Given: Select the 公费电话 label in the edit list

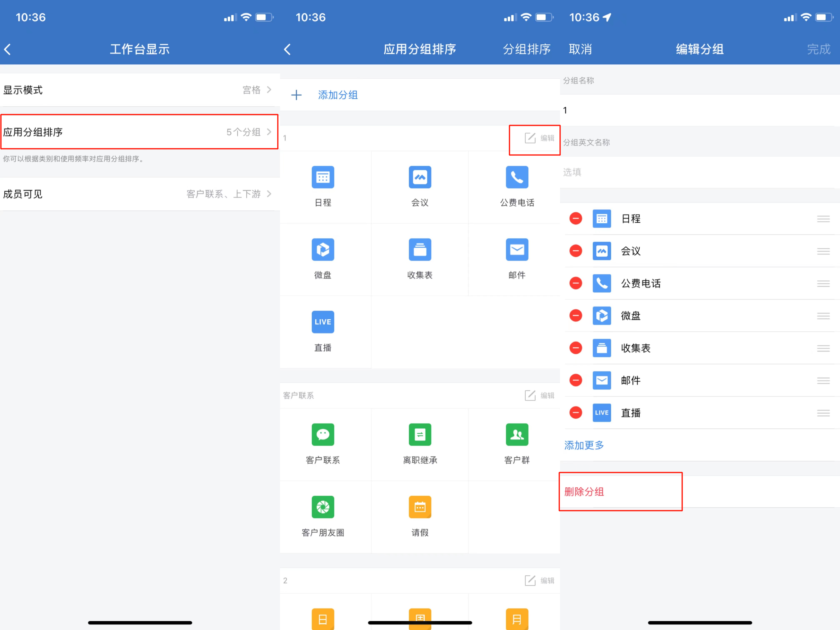Looking at the screenshot, I should (x=641, y=284).
